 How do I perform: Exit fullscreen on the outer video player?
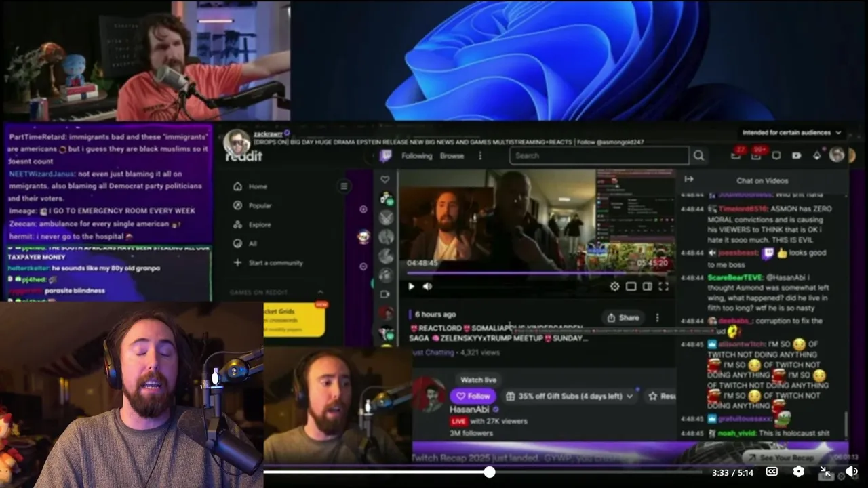[x=825, y=472]
